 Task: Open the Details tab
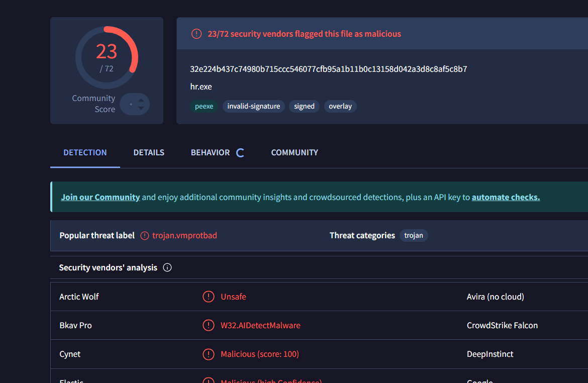click(x=149, y=153)
